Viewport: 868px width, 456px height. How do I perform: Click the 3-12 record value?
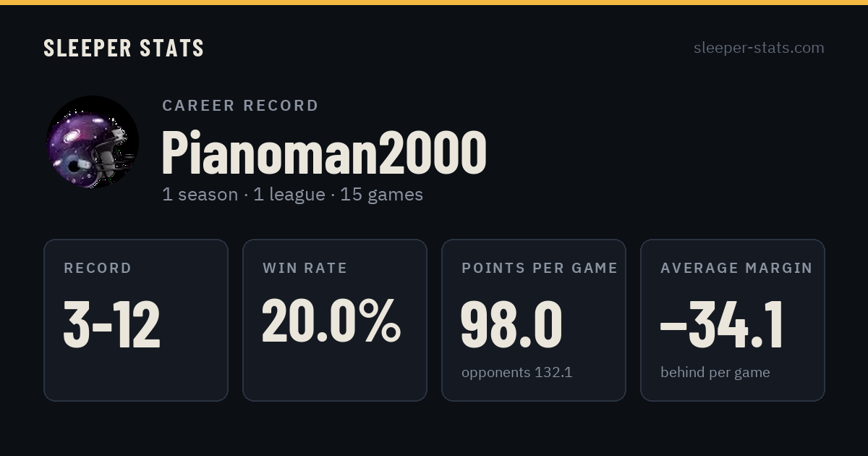click(x=112, y=325)
